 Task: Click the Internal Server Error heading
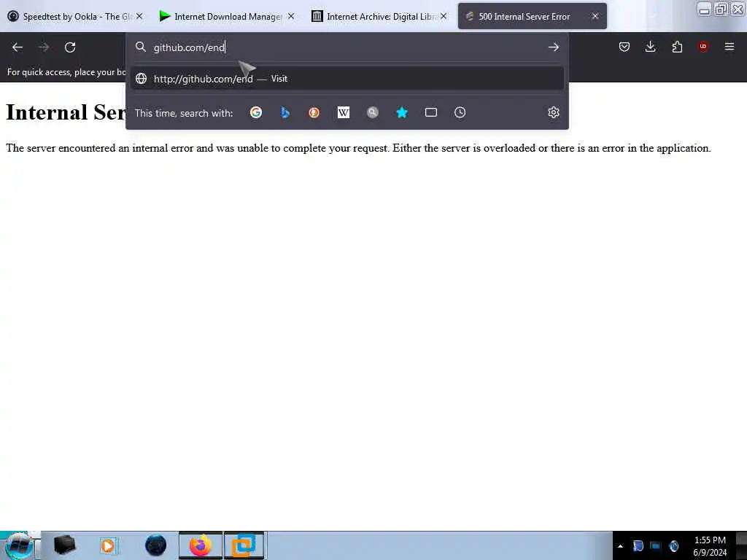tap(65, 112)
